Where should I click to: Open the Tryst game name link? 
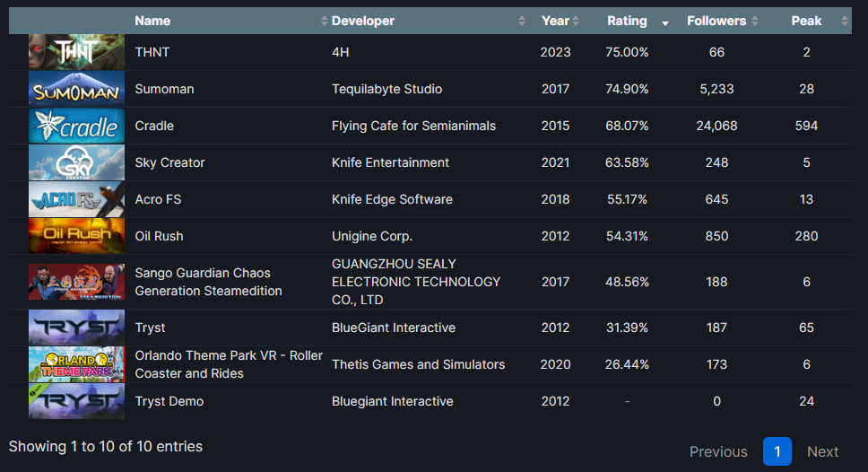[150, 328]
